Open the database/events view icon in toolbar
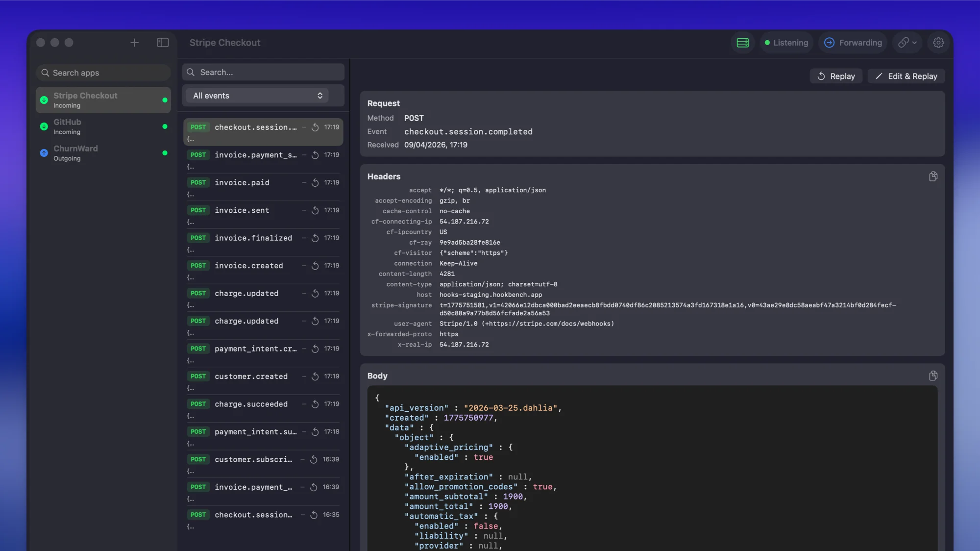 742,43
